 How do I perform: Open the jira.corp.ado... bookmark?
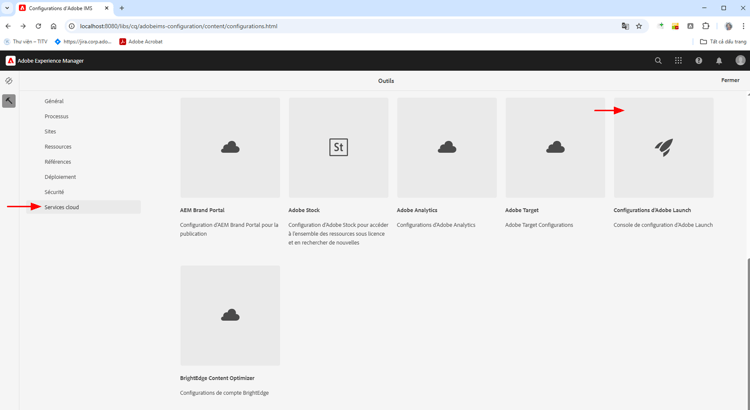(x=83, y=42)
